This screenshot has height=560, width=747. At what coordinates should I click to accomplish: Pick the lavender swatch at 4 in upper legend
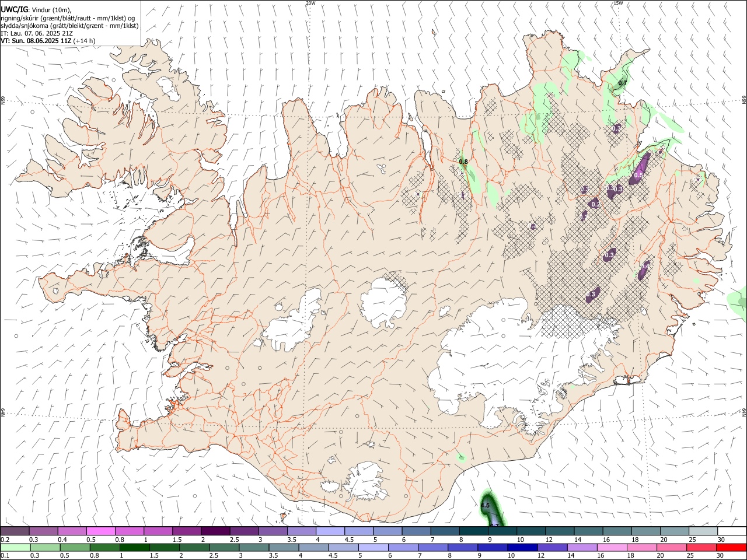tap(330, 531)
